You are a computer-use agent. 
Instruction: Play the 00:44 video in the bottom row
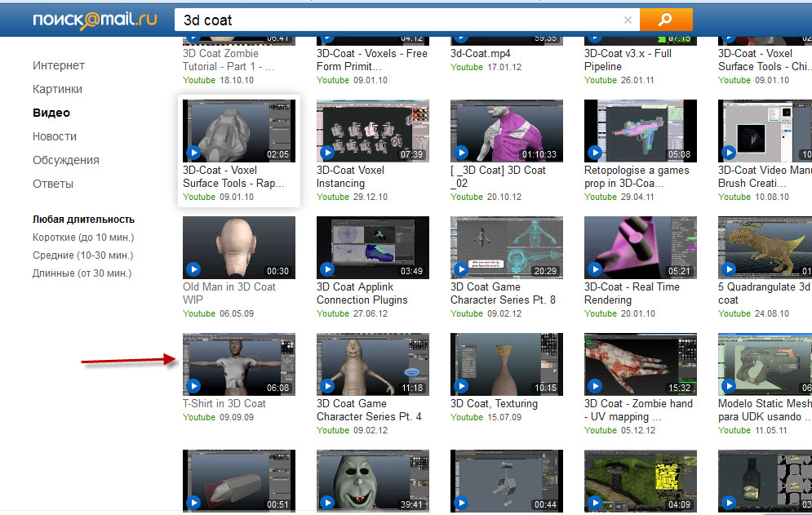point(461,503)
